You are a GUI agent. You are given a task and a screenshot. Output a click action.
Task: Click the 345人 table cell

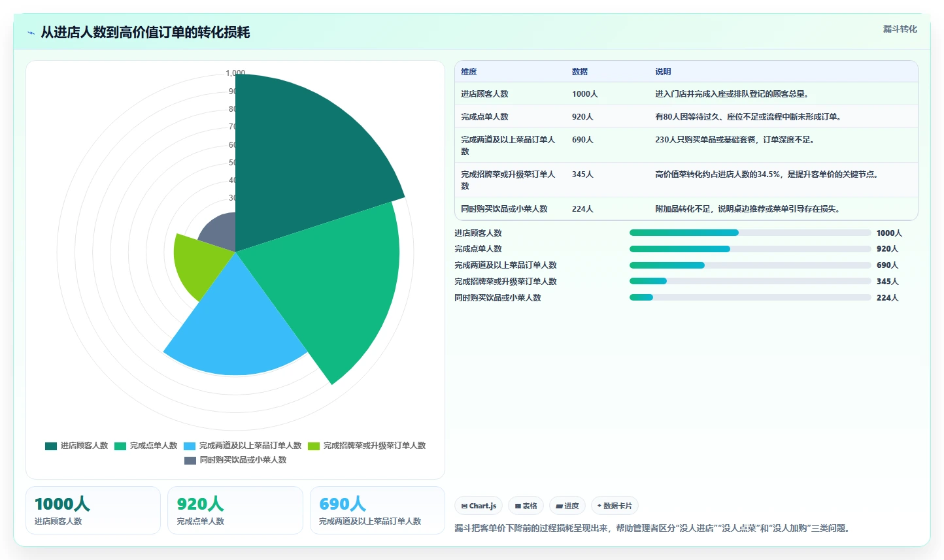tap(582, 174)
